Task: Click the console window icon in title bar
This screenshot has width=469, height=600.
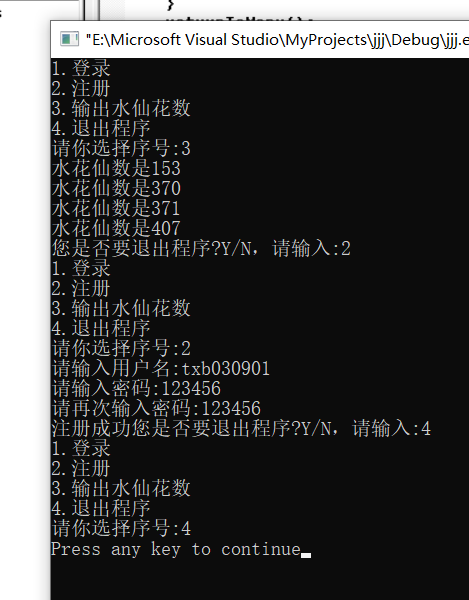Action: pyautogui.click(x=69, y=39)
